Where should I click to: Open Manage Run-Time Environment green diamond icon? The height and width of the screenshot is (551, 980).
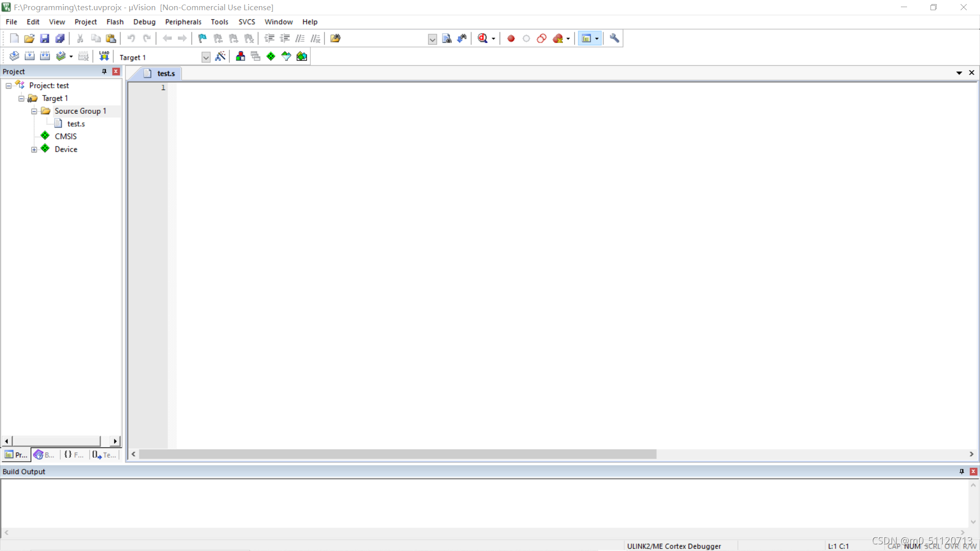(271, 57)
